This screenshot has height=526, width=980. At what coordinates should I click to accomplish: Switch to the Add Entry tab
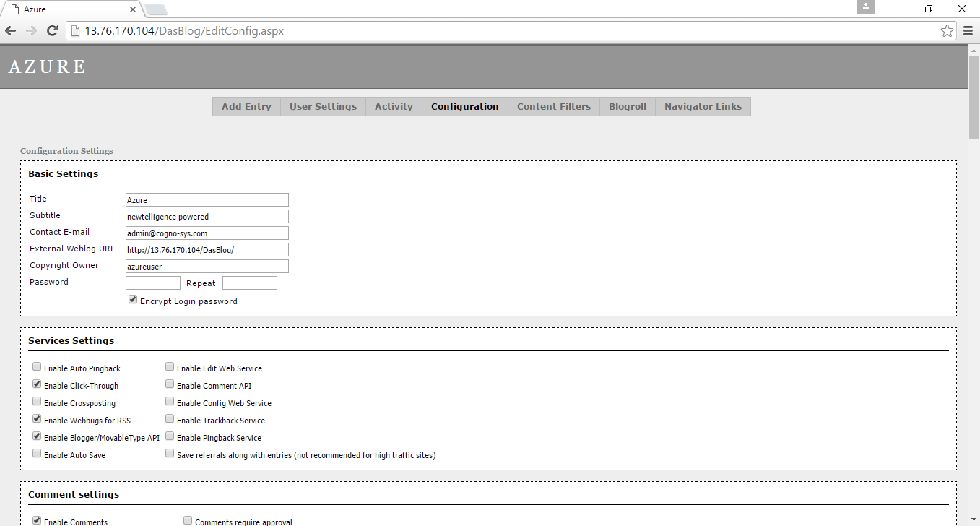click(246, 107)
